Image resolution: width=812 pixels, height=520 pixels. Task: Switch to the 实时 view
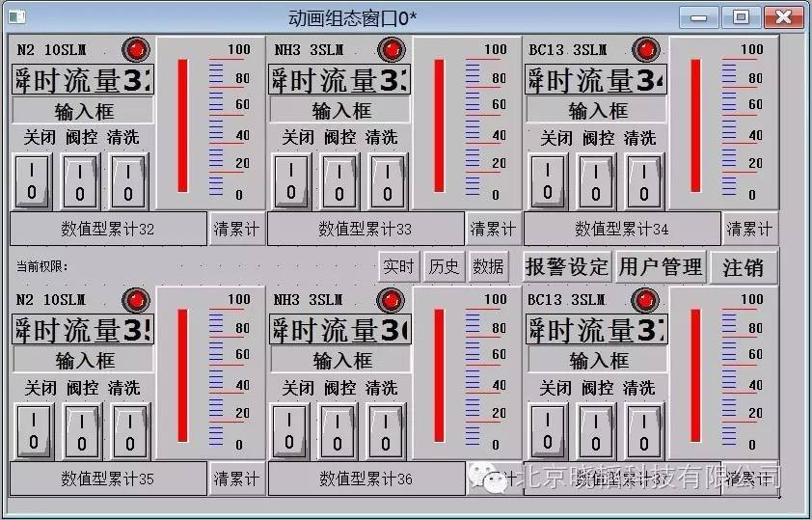[x=398, y=267]
